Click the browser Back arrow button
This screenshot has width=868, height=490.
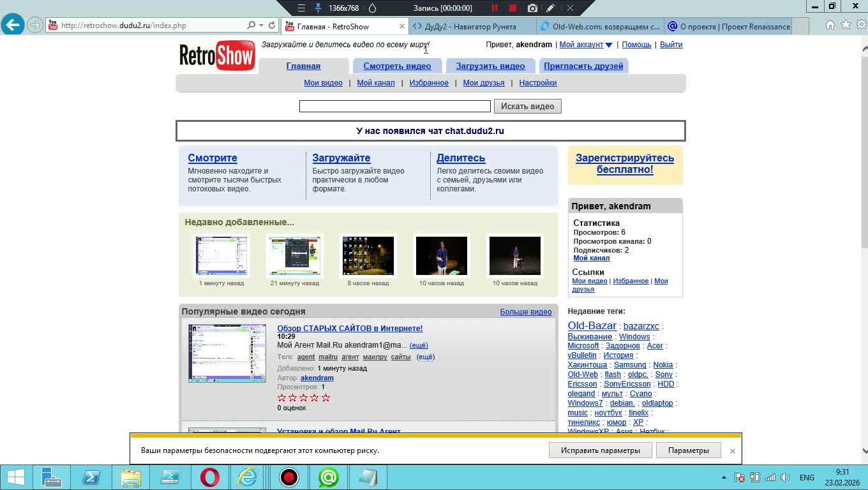12,26
